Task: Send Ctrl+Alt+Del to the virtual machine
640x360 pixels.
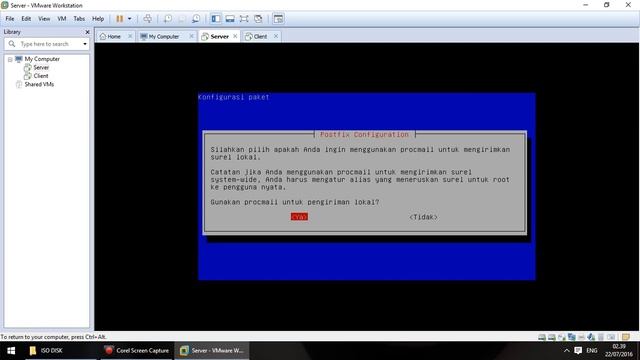Action: pos(148,19)
